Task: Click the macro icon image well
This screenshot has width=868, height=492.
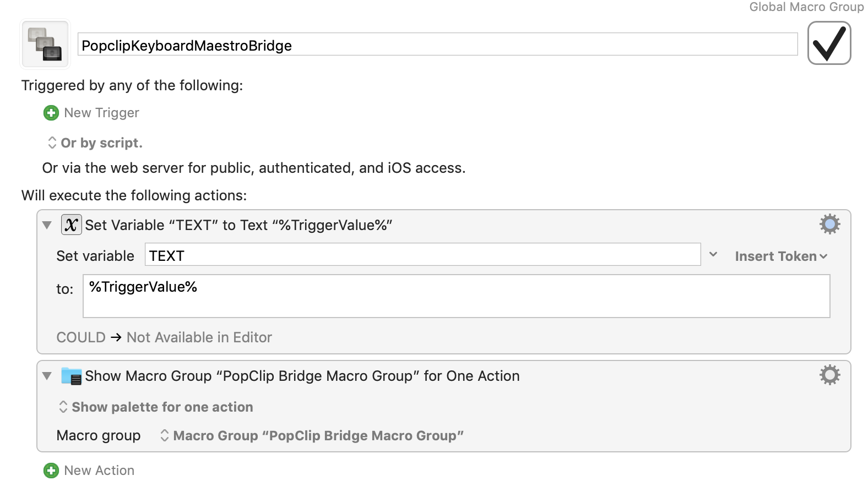Action: [45, 44]
